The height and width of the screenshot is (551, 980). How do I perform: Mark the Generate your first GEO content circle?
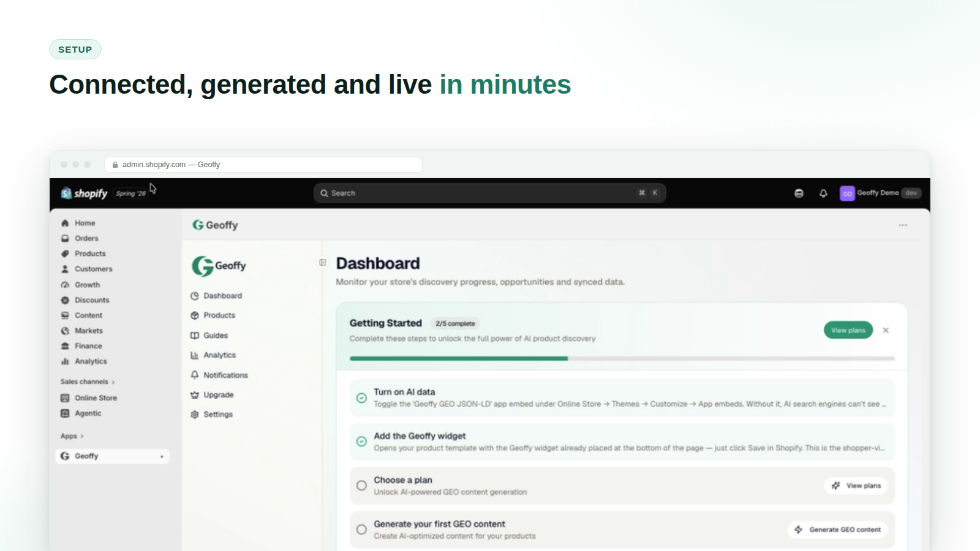[361, 530]
